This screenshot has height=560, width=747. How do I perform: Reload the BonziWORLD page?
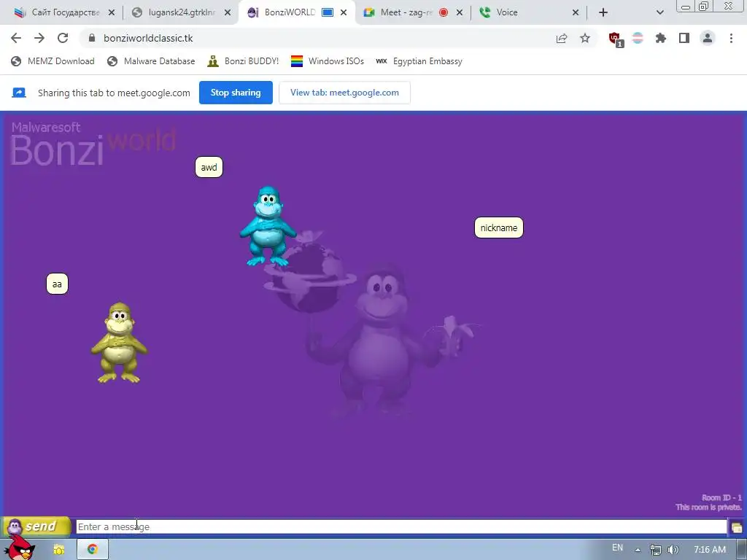63,38
